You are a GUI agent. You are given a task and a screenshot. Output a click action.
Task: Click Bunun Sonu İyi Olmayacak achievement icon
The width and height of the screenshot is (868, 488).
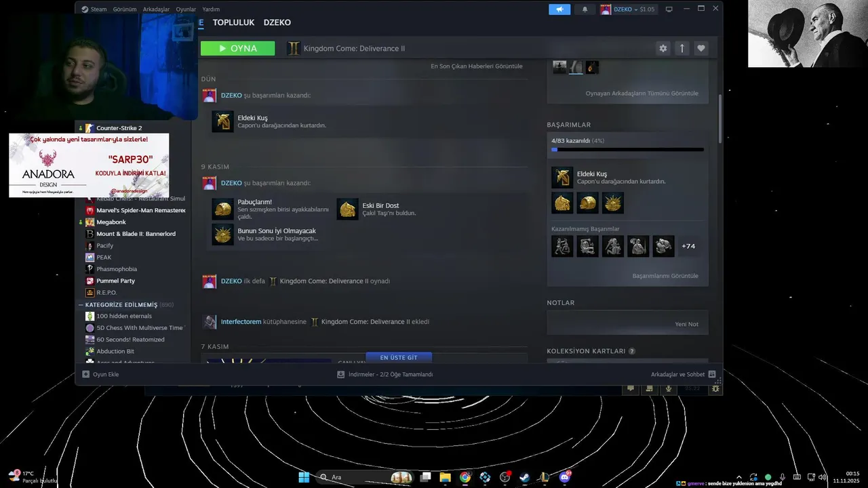pos(222,234)
